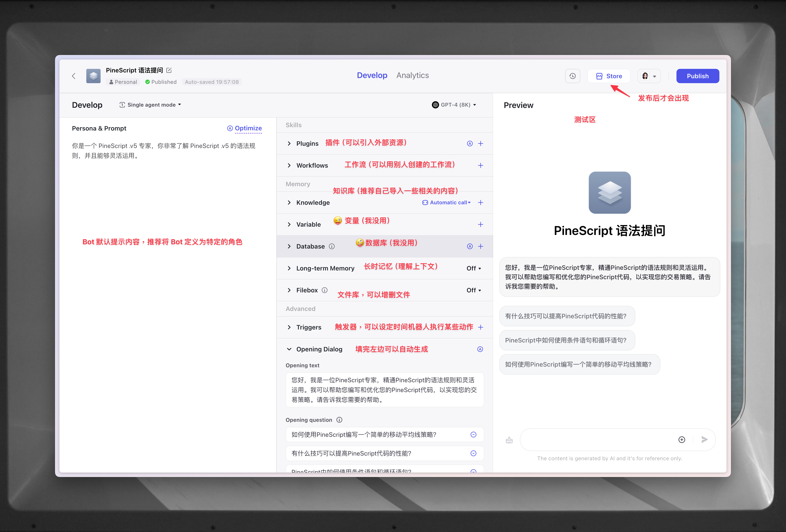Screen dimensions: 786x532
Task: Switch to the Analytics tab
Action: 412,75
